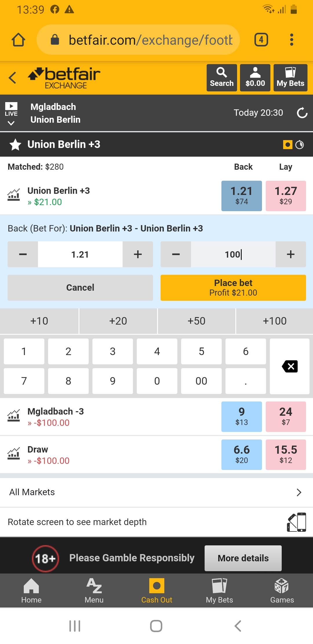The height and width of the screenshot is (644, 313).
Task: Open the browser three-dot overflow menu
Action: click(x=292, y=40)
